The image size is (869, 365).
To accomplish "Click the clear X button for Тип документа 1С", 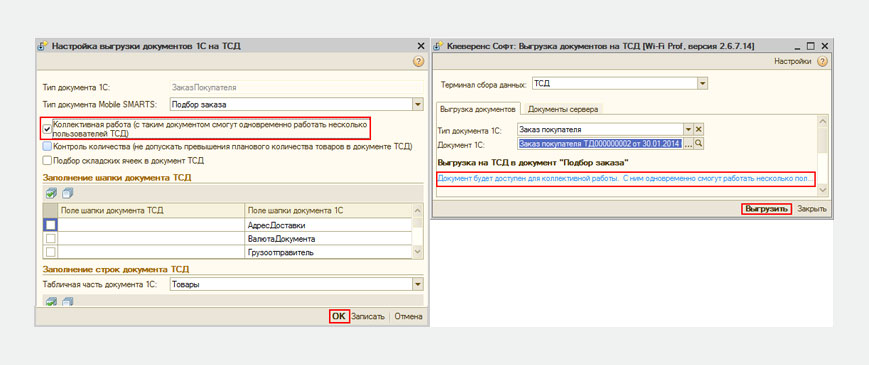I will [698, 130].
